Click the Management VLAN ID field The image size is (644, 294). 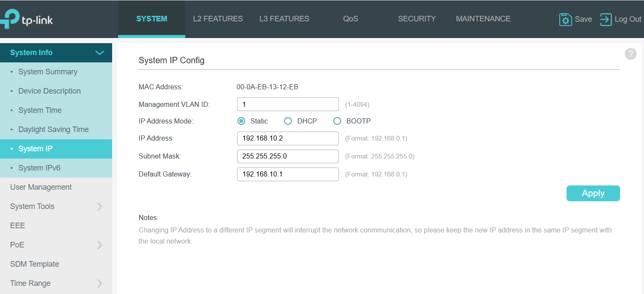288,104
